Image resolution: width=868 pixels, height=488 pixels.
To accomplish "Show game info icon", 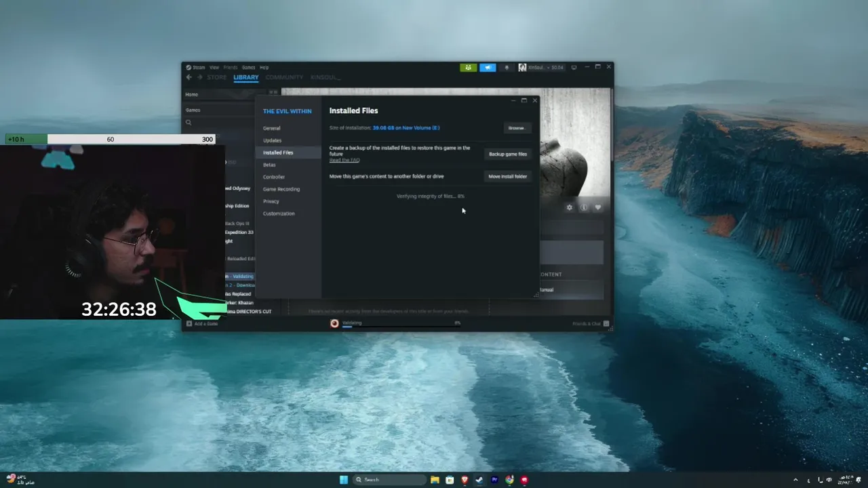I will (583, 207).
